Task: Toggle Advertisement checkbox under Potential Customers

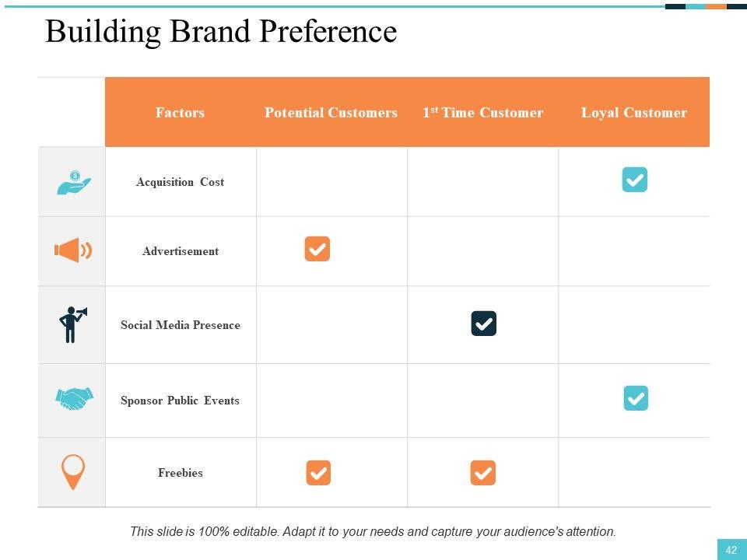Action: (317, 249)
